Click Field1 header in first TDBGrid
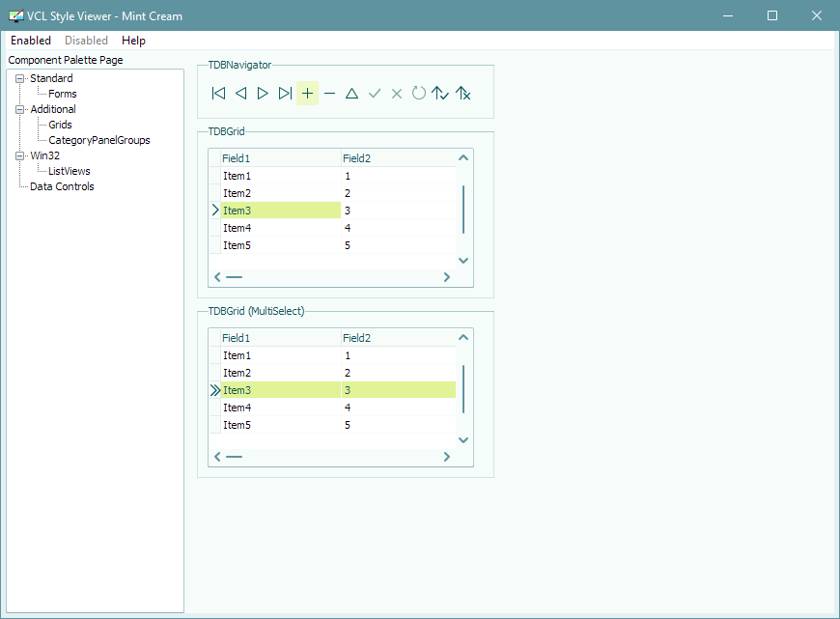Screen dimensions: 840x619 tap(281, 158)
